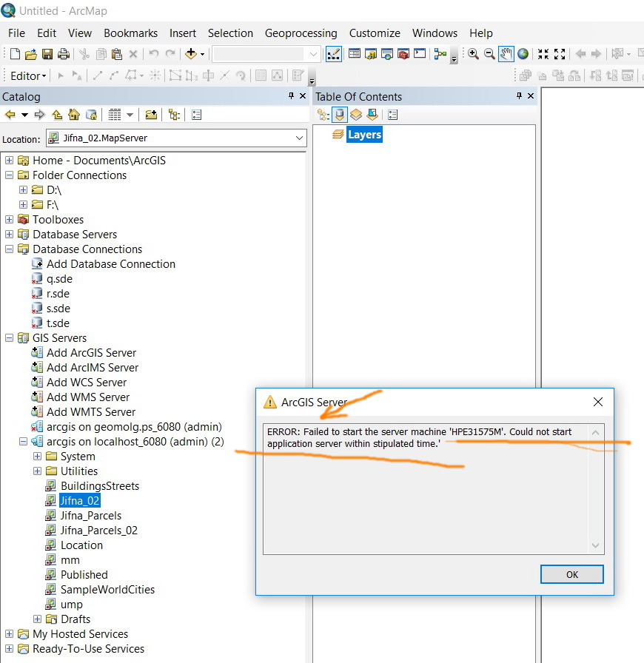The image size is (644, 663).
Task: Click the Fixed Zoom Out icon
Action: point(560,54)
